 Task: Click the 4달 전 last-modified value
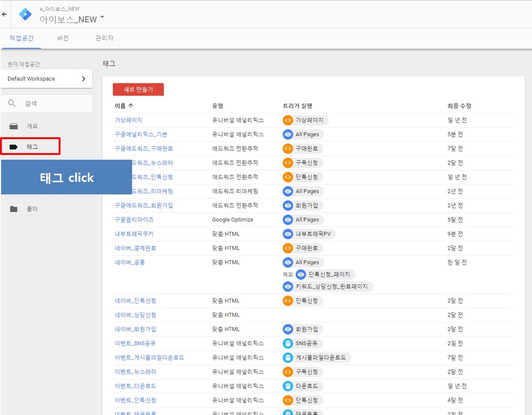tap(455, 400)
